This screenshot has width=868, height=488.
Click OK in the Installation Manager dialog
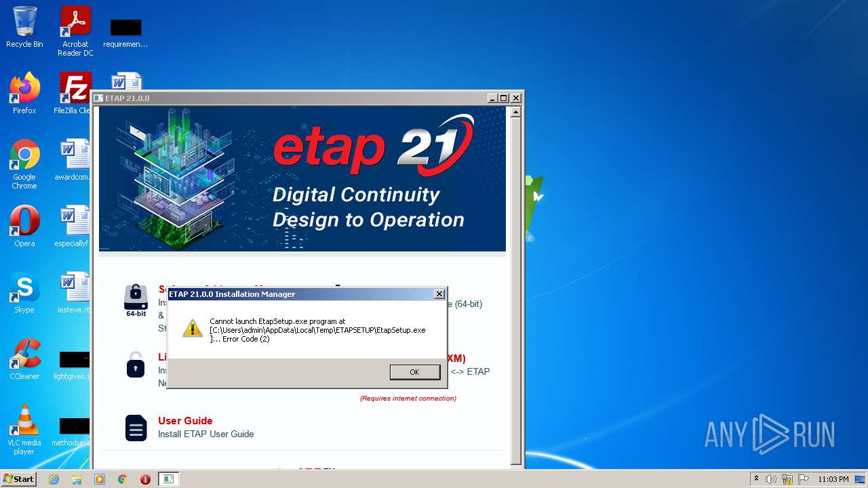coord(414,372)
